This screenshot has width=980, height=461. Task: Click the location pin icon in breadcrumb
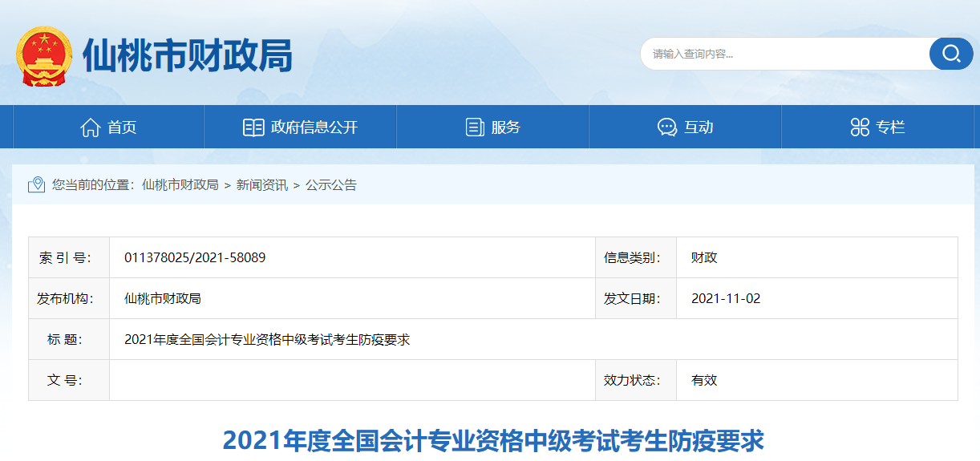(x=36, y=185)
